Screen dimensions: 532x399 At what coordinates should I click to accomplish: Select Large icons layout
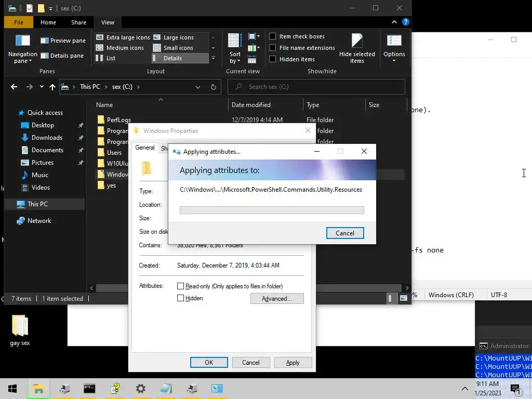pyautogui.click(x=174, y=37)
